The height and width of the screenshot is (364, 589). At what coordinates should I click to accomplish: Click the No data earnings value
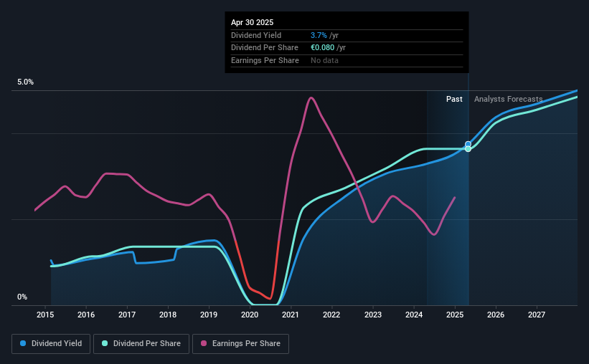pos(324,60)
